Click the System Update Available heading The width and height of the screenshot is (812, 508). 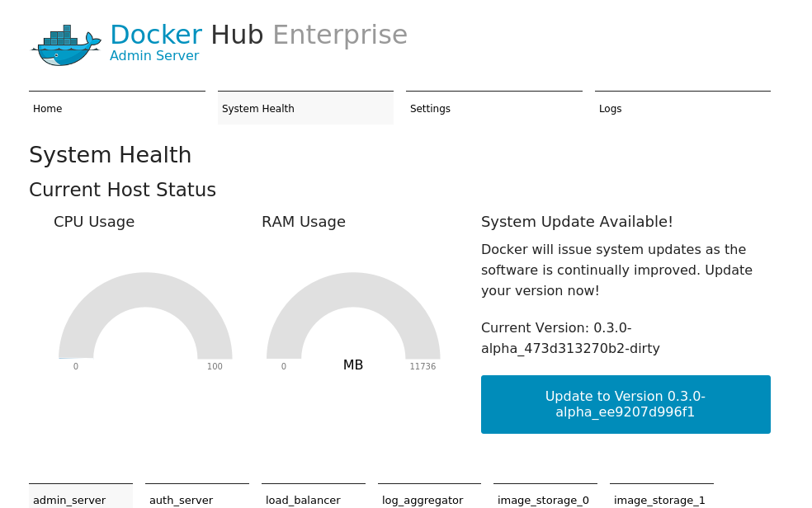[x=577, y=221]
